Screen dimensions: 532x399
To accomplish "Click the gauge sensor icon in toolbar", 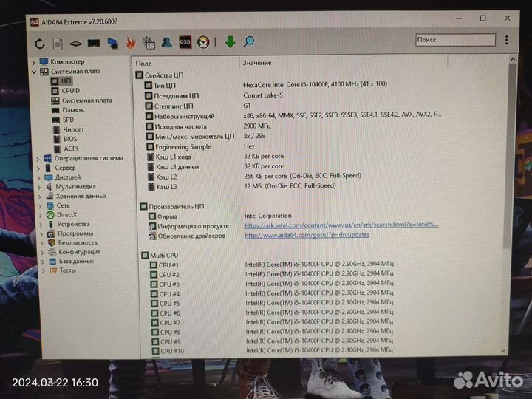I will click(x=203, y=43).
